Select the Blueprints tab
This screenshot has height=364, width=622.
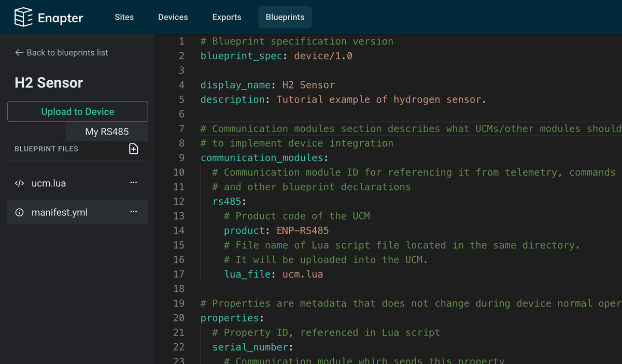285,17
